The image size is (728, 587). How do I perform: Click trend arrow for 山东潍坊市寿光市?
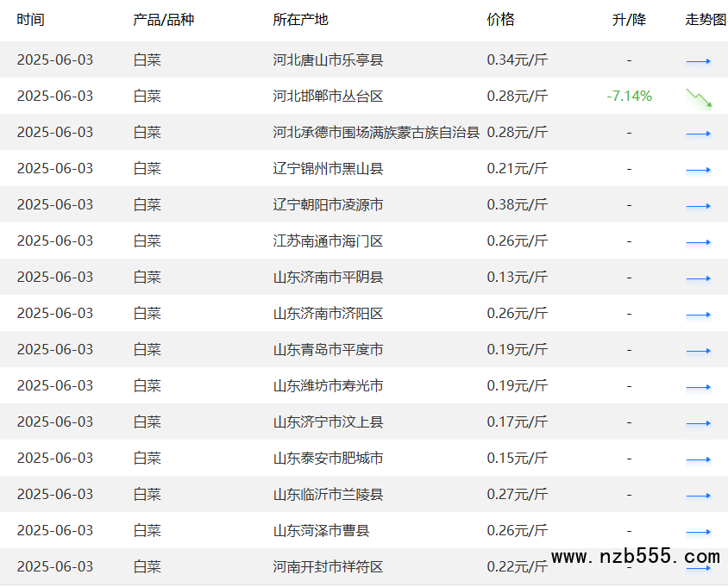point(699,387)
